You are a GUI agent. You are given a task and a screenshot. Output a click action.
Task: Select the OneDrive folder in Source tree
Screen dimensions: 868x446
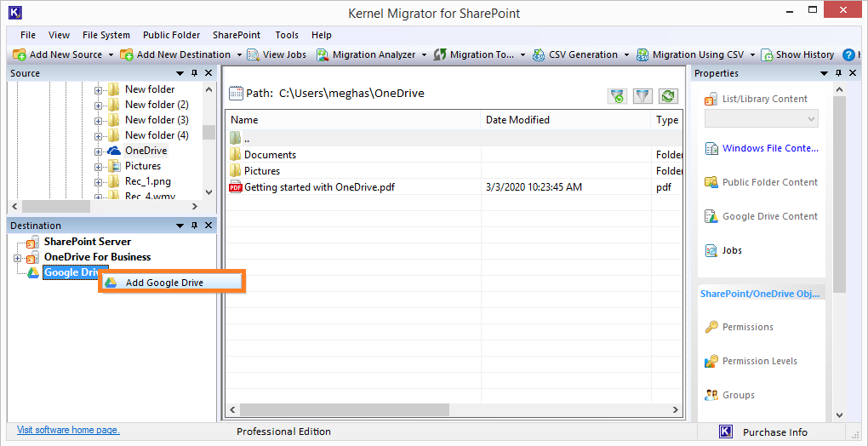(x=146, y=151)
